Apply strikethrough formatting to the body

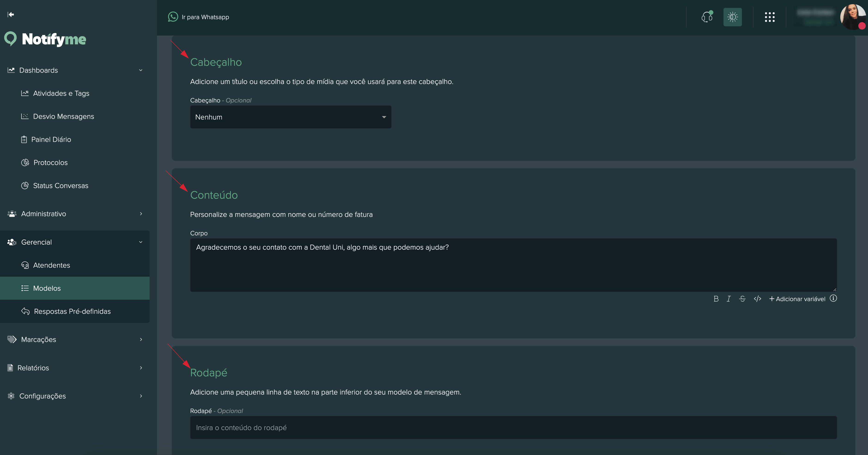tap(742, 299)
